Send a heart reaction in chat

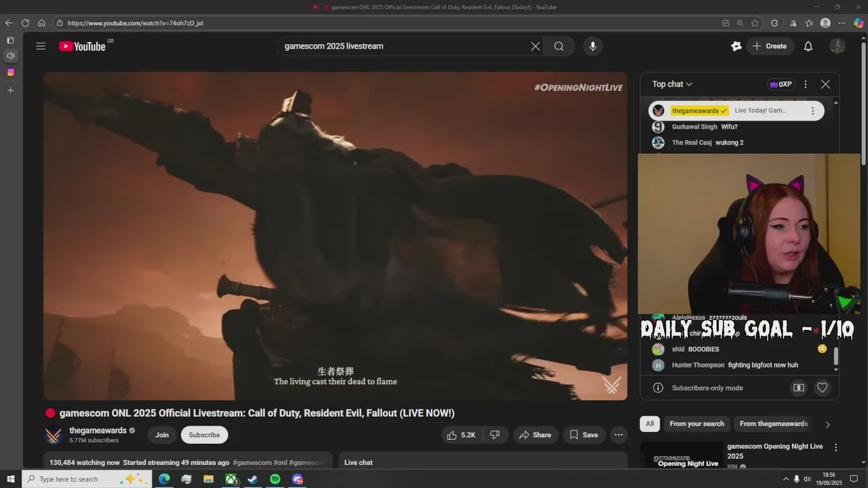(x=822, y=388)
